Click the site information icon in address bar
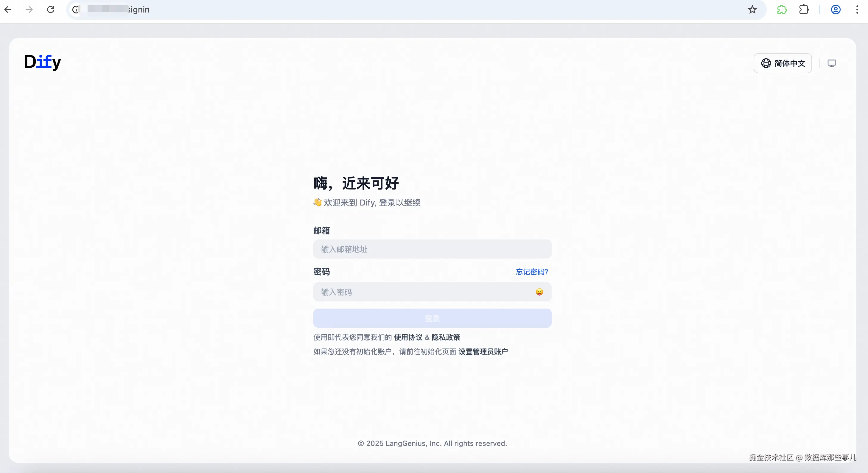The width and height of the screenshot is (868, 473). click(75, 10)
